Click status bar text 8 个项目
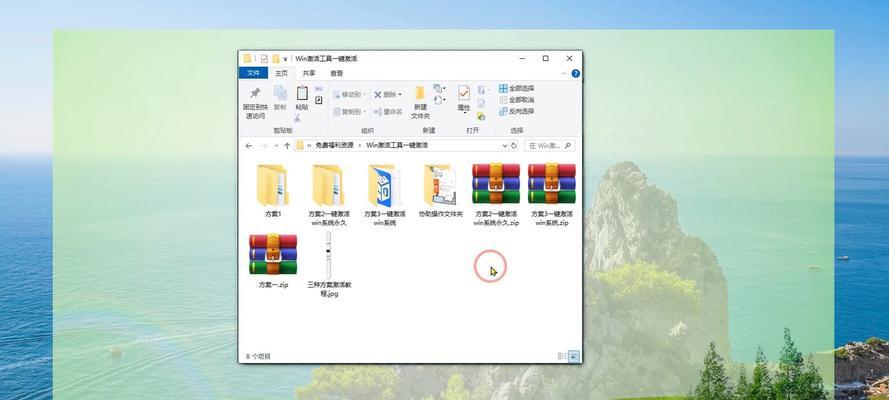 [x=259, y=356]
